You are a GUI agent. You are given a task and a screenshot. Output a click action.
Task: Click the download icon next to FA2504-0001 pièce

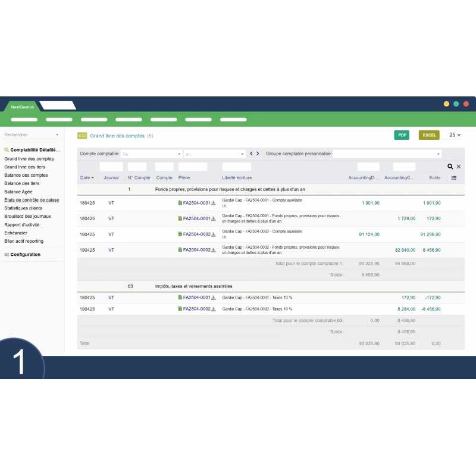point(214,203)
